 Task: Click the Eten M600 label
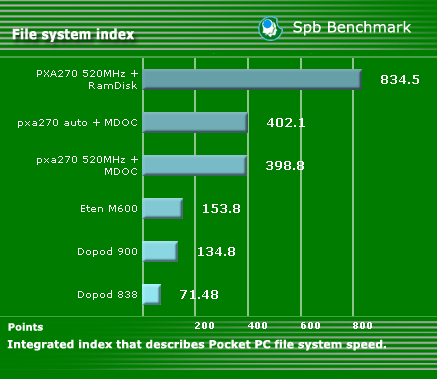109,209
